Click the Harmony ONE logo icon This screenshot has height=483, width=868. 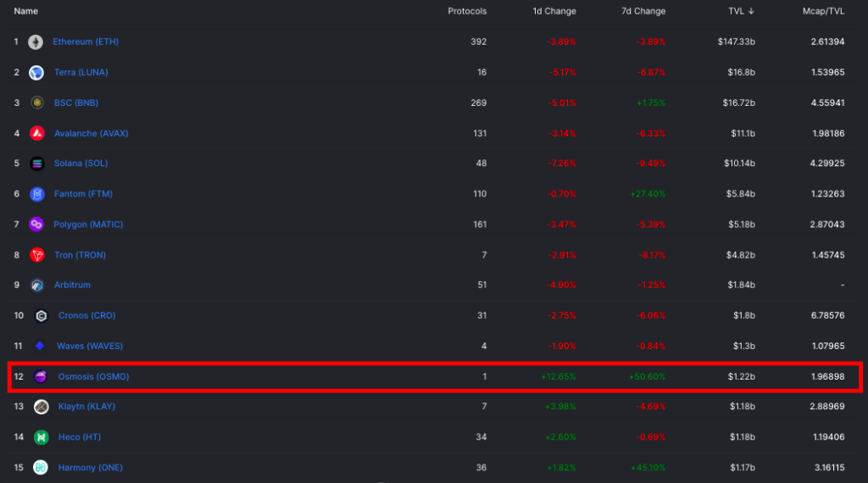pos(41,468)
